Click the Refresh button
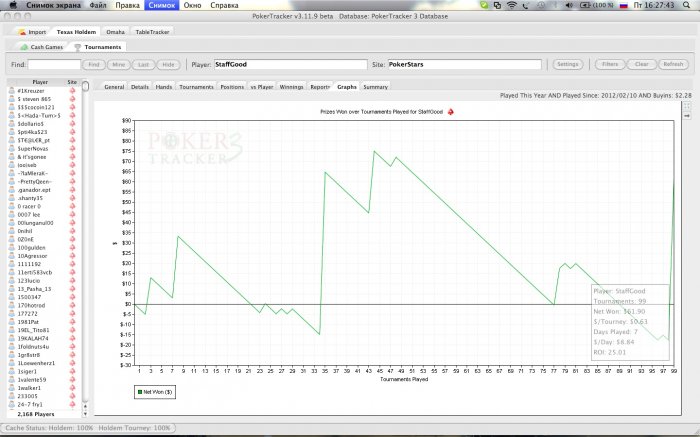700x437 pixels. pos(673,64)
